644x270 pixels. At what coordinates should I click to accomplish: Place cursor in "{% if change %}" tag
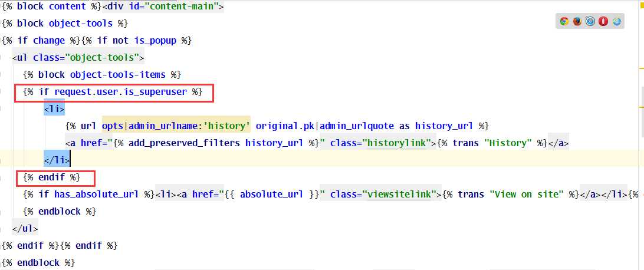[41, 41]
